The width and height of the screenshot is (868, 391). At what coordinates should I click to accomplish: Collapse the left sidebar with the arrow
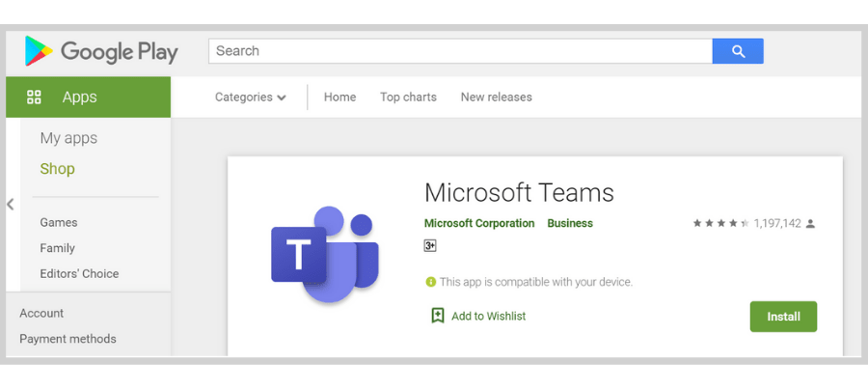coord(11,204)
